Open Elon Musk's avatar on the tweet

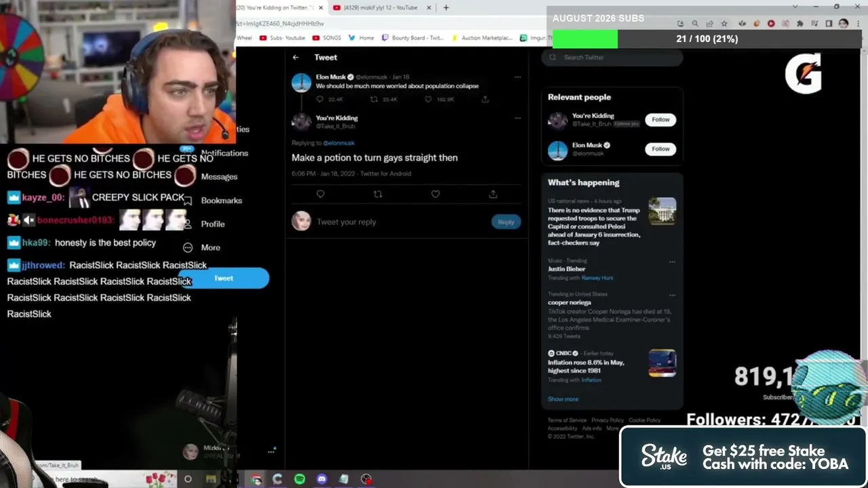(301, 83)
